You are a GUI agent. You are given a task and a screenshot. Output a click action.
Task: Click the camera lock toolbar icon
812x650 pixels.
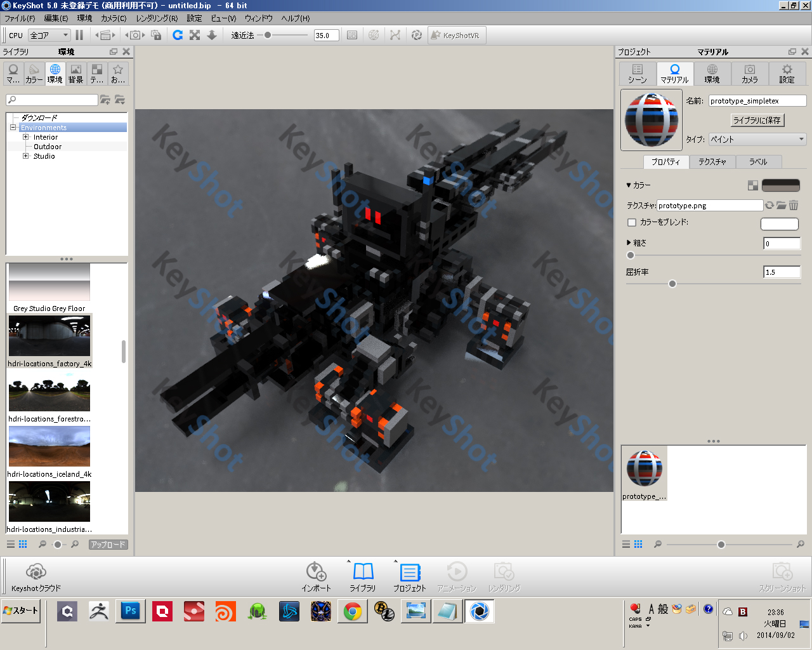(x=156, y=36)
